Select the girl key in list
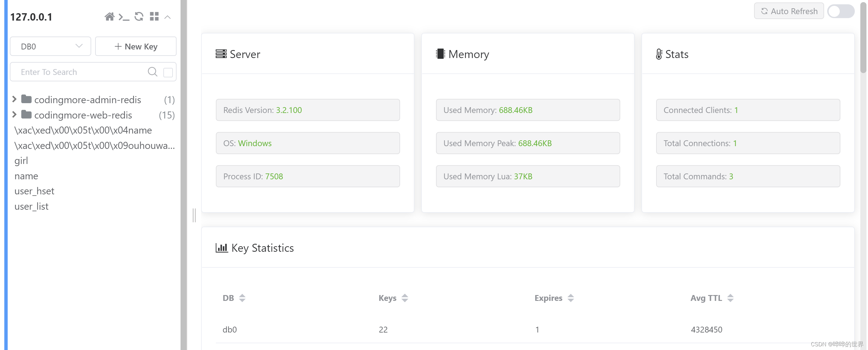This screenshot has width=868, height=350. pos(21,161)
